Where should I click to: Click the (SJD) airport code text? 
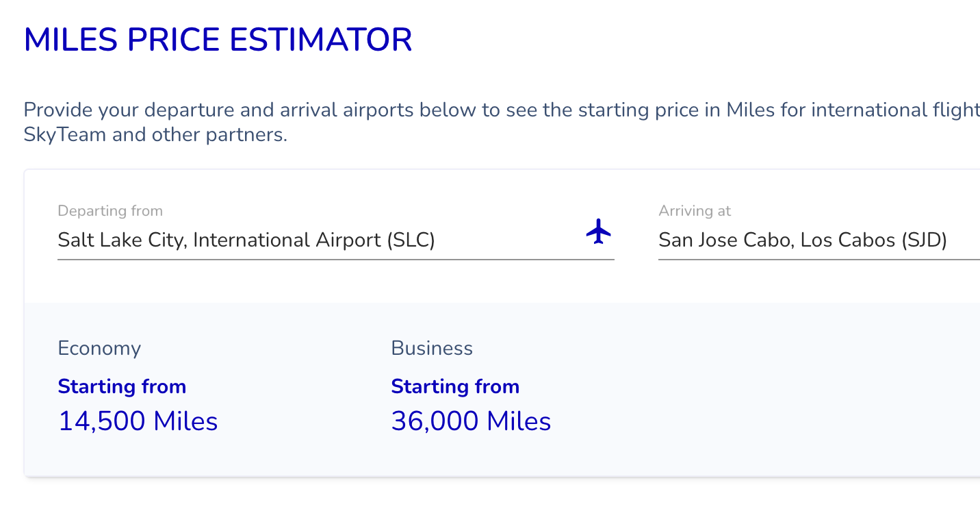pyautogui.click(x=924, y=240)
